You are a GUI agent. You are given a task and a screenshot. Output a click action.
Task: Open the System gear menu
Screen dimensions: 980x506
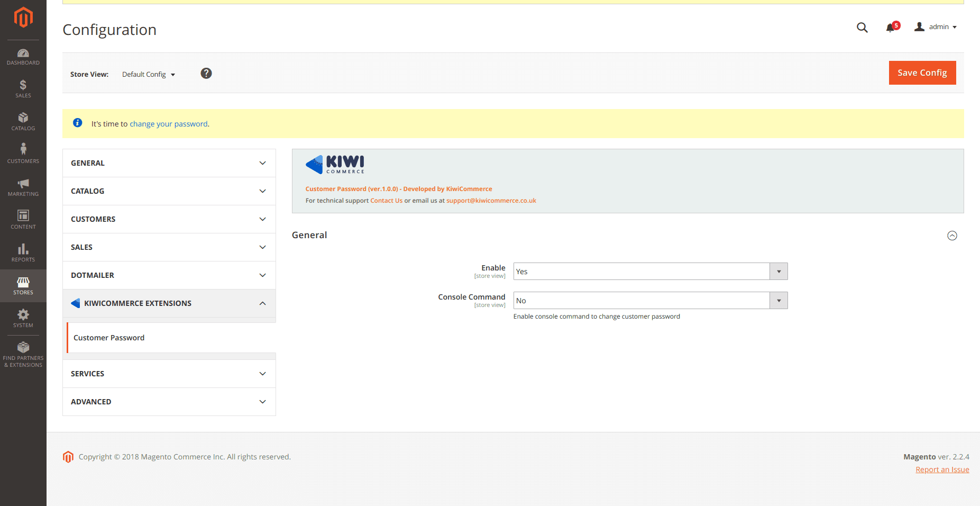pos(23,318)
